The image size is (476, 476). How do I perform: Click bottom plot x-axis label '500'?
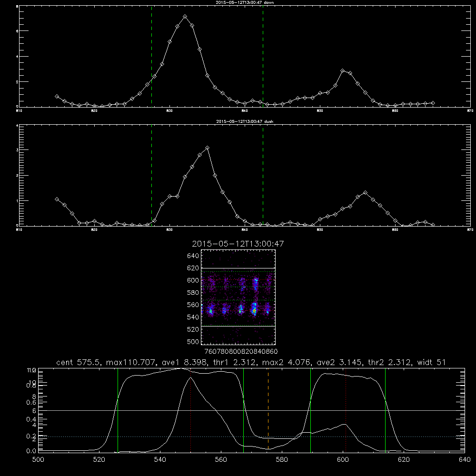(38, 460)
